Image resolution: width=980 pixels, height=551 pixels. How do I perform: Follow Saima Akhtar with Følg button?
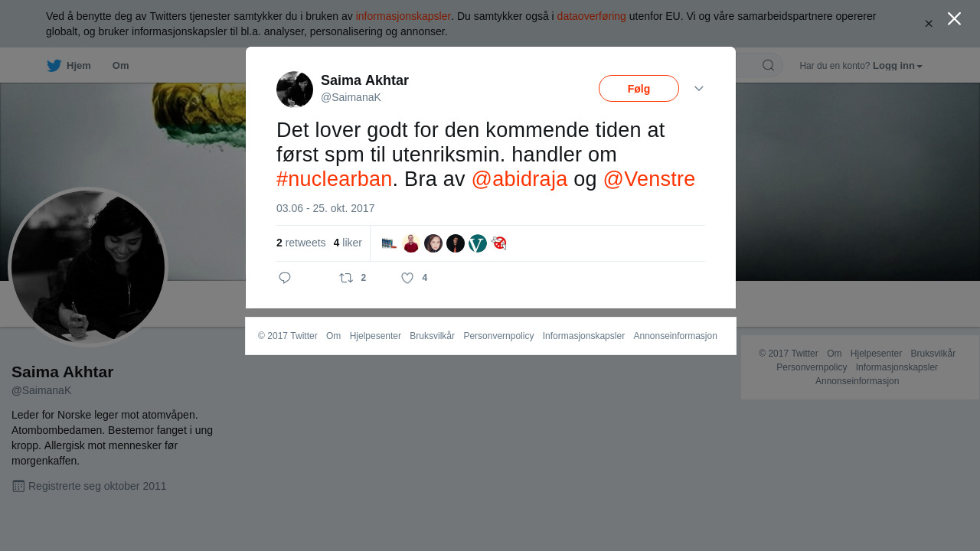tap(639, 89)
